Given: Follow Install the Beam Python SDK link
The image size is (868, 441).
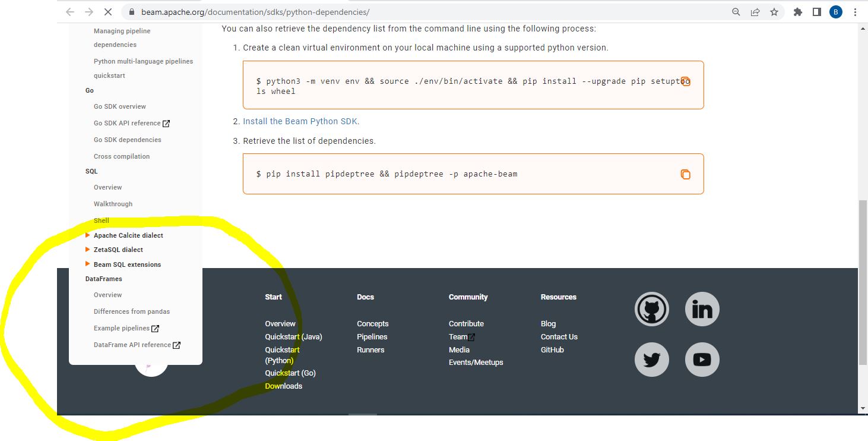Looking at the screenshot, I should (x=300, y=121).
